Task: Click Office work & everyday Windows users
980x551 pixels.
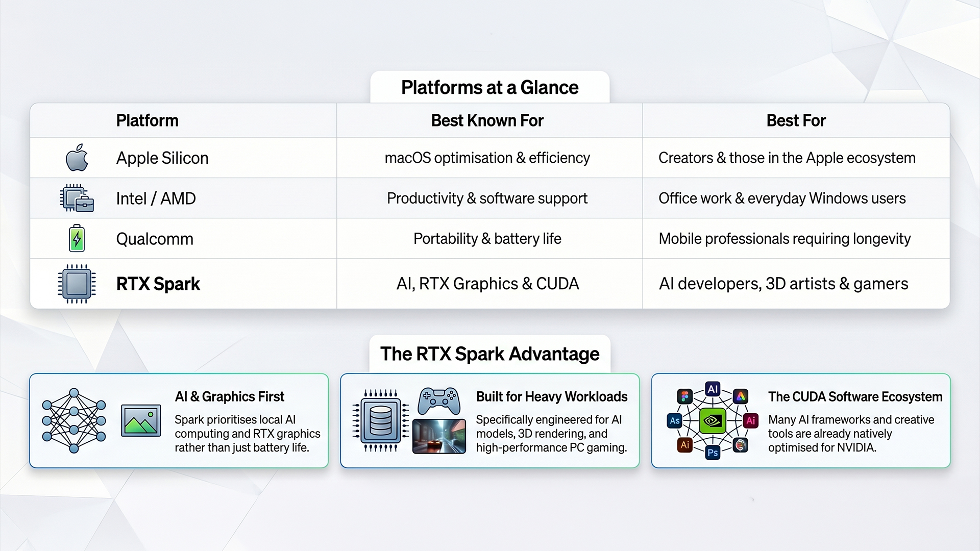Action: (x=782, y=198)
